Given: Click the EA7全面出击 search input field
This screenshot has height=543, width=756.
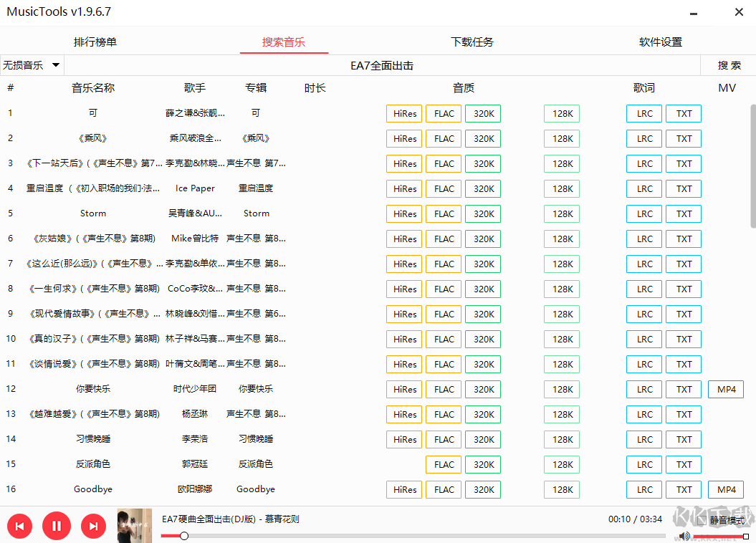Looking at the screenshot, I should 382,64.
